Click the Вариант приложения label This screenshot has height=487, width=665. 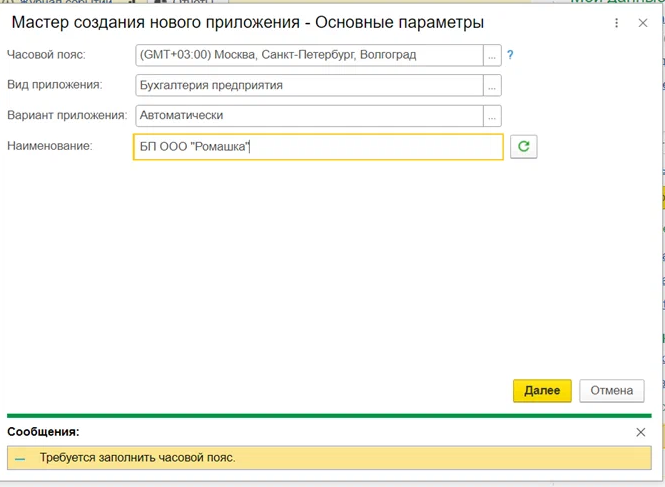point(67,115)
